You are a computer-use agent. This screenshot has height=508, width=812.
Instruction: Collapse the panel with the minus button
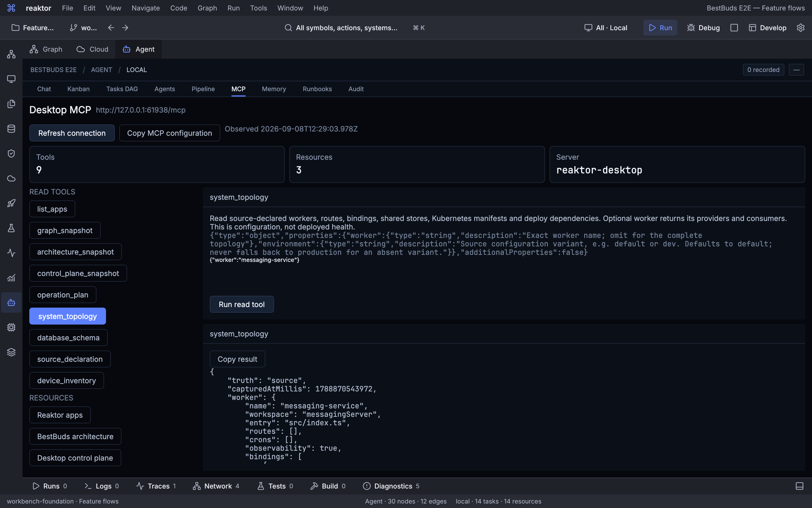point(796,70)
